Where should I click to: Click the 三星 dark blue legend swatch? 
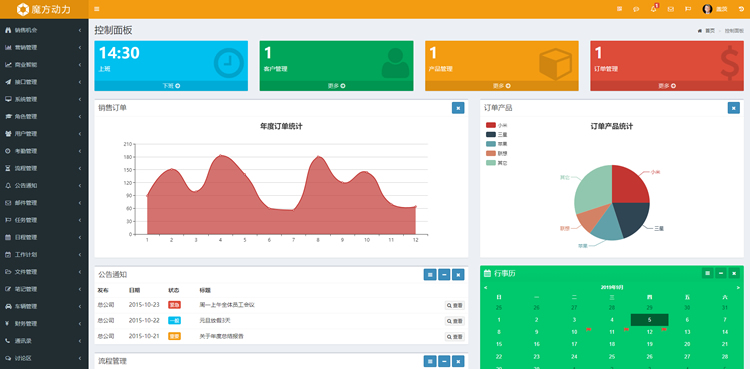[490, 134]
